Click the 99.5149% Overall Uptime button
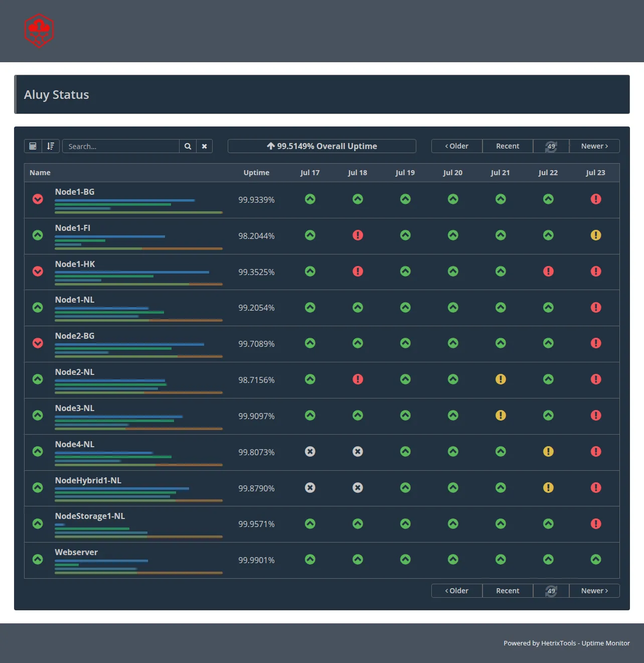Viewport: 644px width, 663px height. tap(322, 146)
